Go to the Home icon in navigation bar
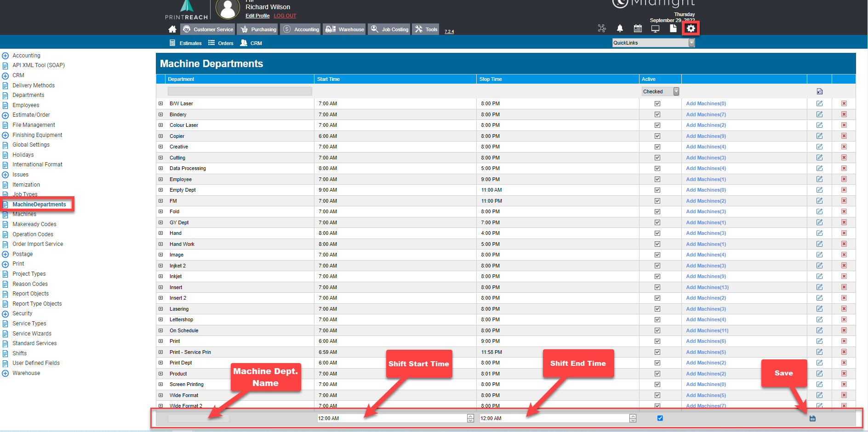This screenshot has width=868, height=432. pos(172,29)
